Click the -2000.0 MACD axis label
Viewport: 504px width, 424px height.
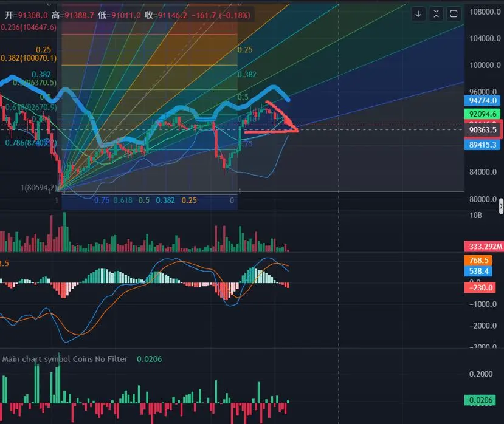tap(483, 326)
